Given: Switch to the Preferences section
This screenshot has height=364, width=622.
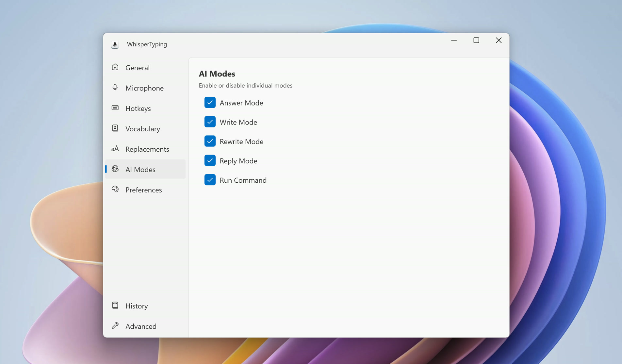Looking at the screenshot, I should [144, 190].
